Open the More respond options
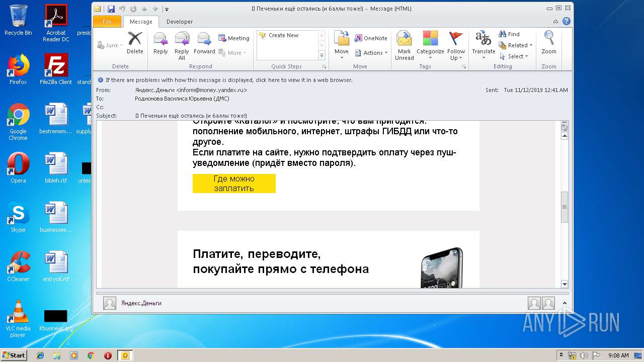 [234, 52]
